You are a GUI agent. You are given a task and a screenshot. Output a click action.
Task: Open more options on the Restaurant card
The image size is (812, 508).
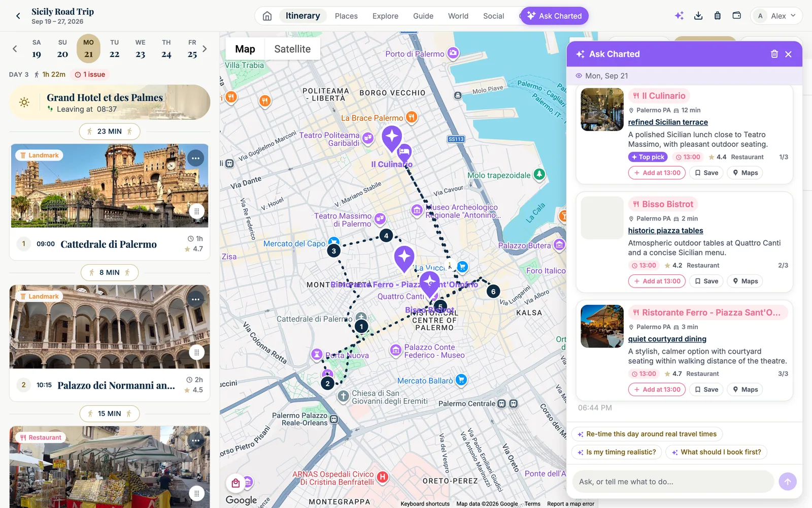click(196, 441)
